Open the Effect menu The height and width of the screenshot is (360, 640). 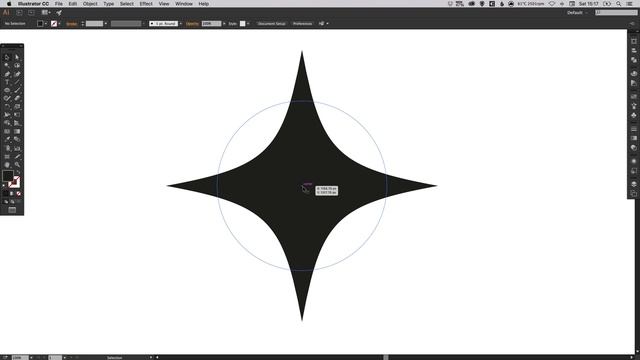(146, 4)
